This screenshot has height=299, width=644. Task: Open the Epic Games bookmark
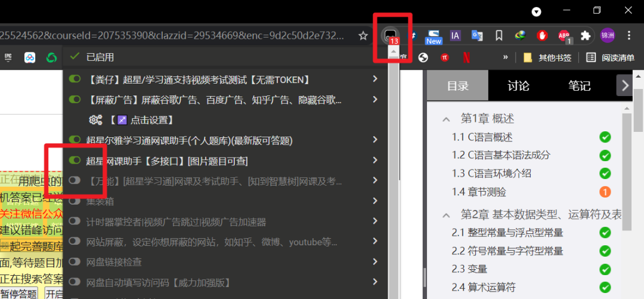(x=7, y=57)
